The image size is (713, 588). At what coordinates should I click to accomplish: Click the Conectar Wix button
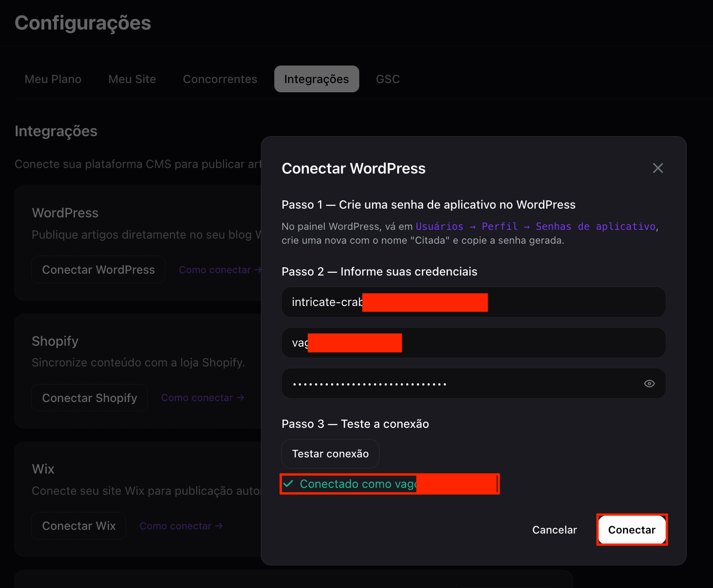coord(79,526)
